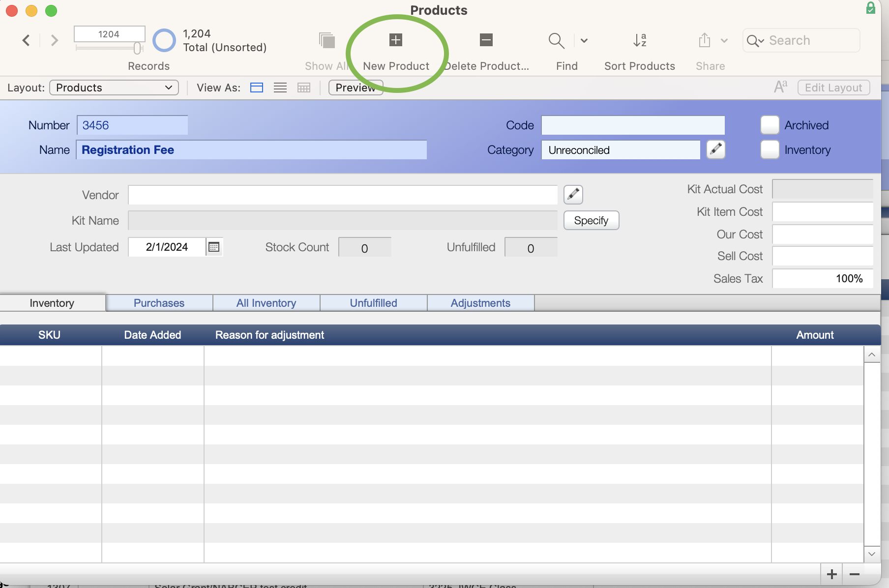Click the Code field
Screen dimensions: 889x588
click(633, 125)
